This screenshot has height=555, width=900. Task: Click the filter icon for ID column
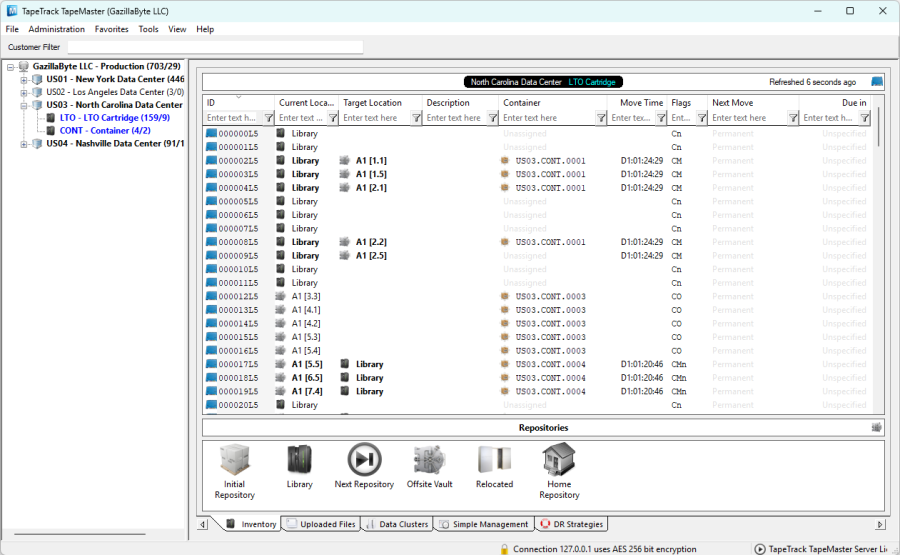[x=269, y=118]
